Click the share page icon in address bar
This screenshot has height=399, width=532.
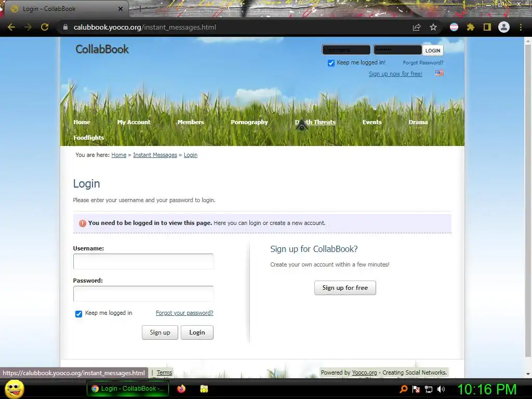point(416,27)
